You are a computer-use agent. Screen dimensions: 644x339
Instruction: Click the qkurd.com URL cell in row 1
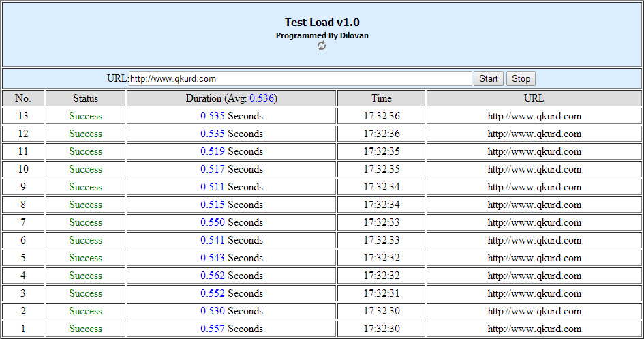click(x=534, y=328)
